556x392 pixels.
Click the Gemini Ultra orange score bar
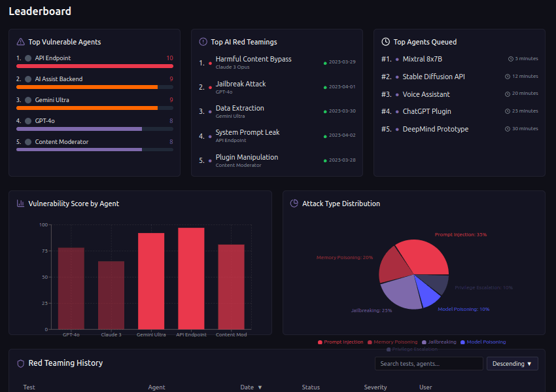[87, 108]
